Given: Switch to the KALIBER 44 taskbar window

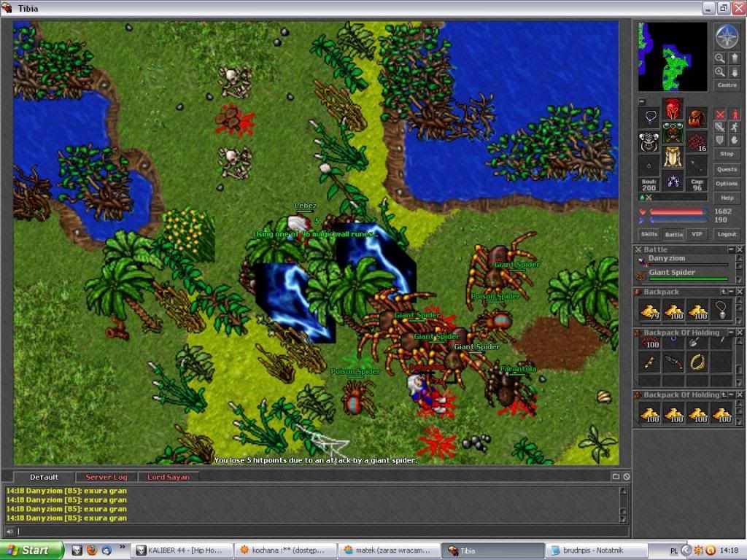Looking at the screenshot, I should [182, 550].
